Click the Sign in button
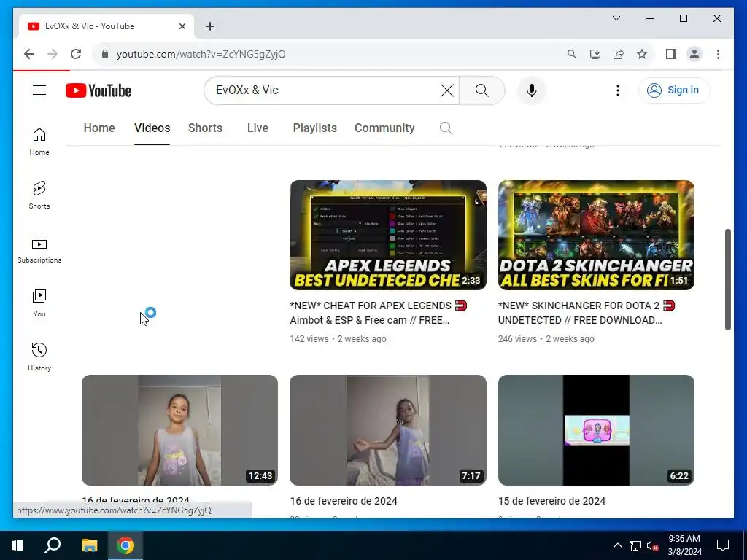Screen dimensions: 747x560 (674, 90)
